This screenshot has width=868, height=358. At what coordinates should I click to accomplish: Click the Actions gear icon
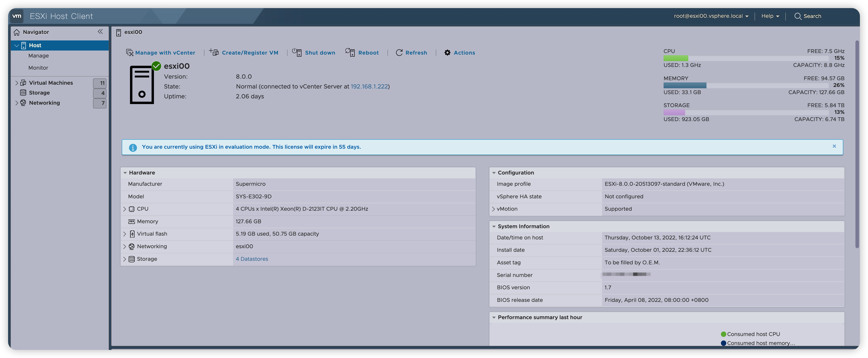click(447, 53)
